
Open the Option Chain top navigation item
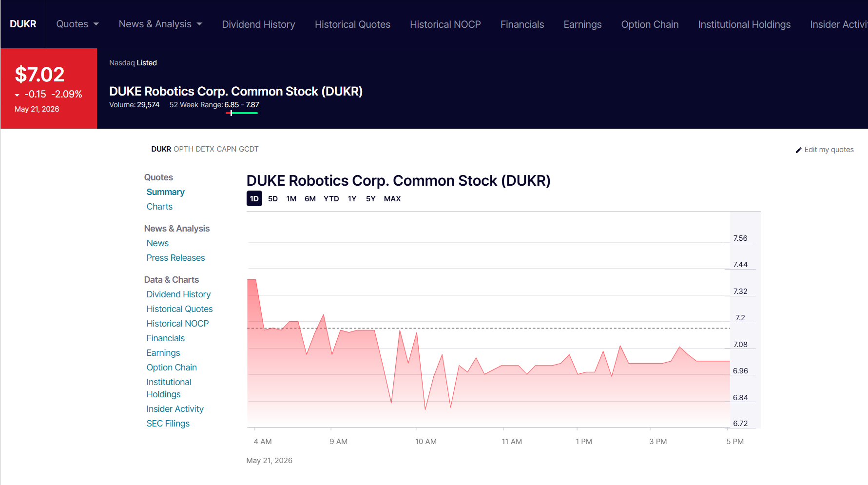pyautogui.click(x=650, y=24)
